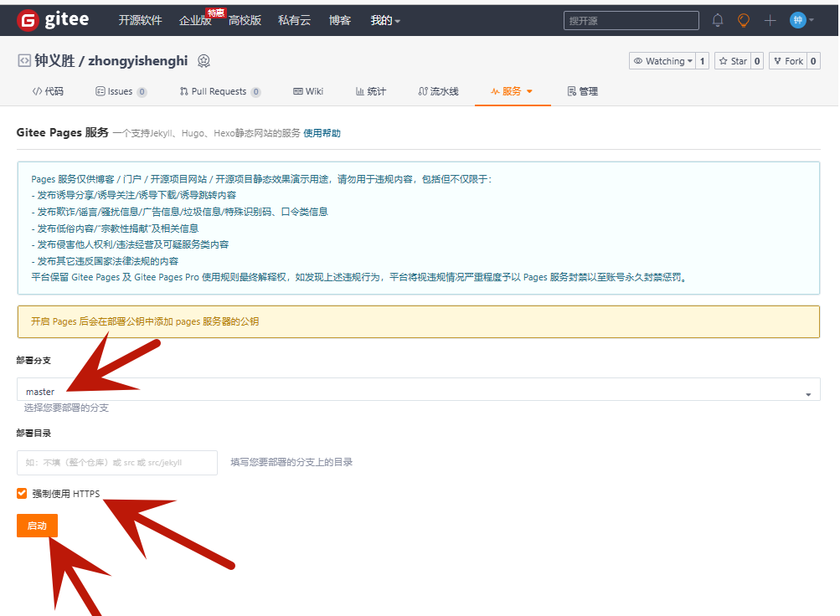Click the Watching count 1

pyautogui.click(x=703, y=61)
